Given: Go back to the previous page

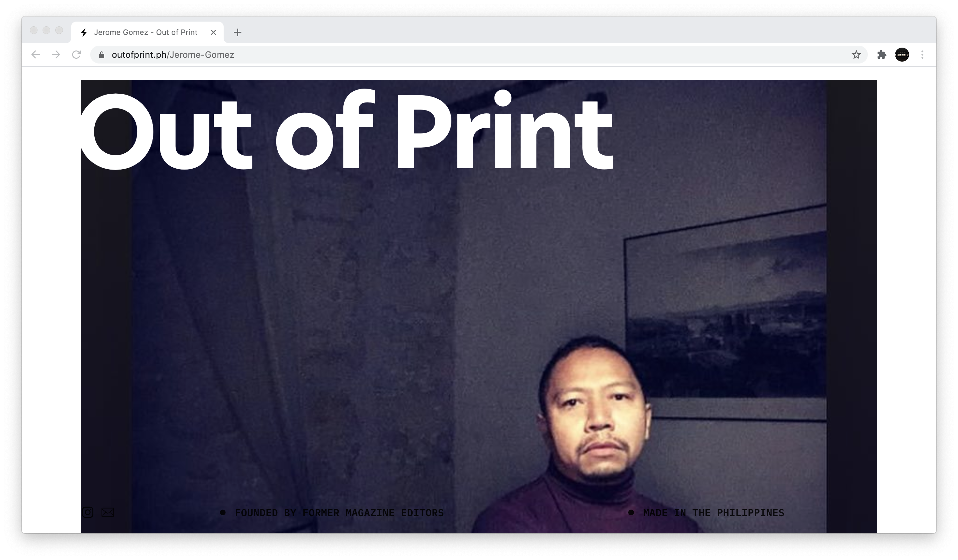Looking at the screenshot, I should [36, 55].
